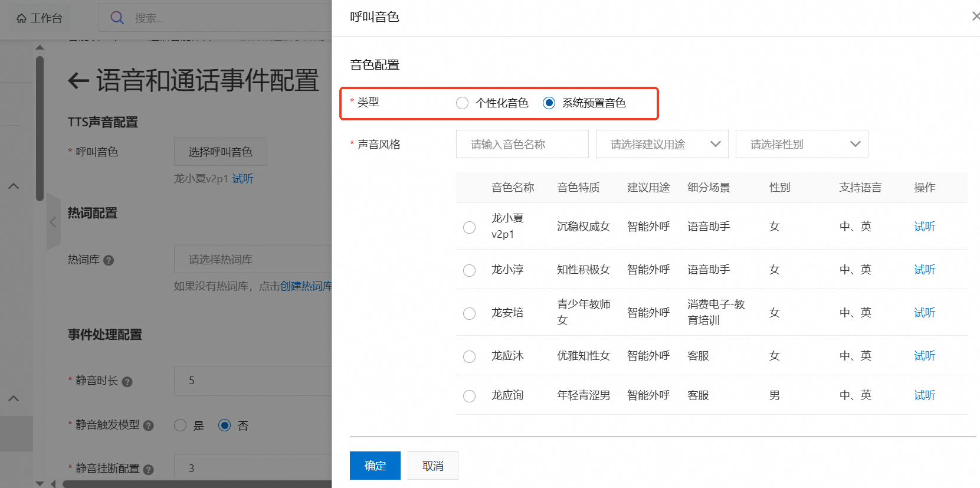The width and height of the screenshot is (980, 488).
Task: Select the 龙应沐 voice radio
Action: [x=469, y=356]
